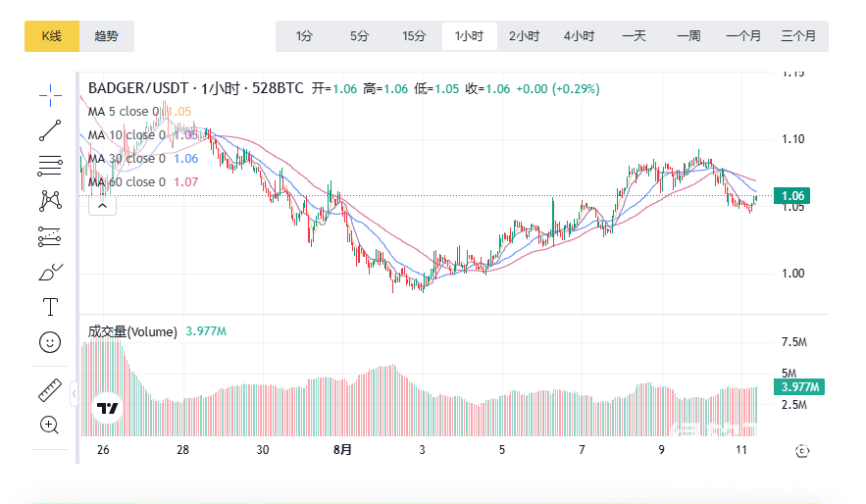
Task: Select the Text annotation tool
Action: [x=50, y=307]
